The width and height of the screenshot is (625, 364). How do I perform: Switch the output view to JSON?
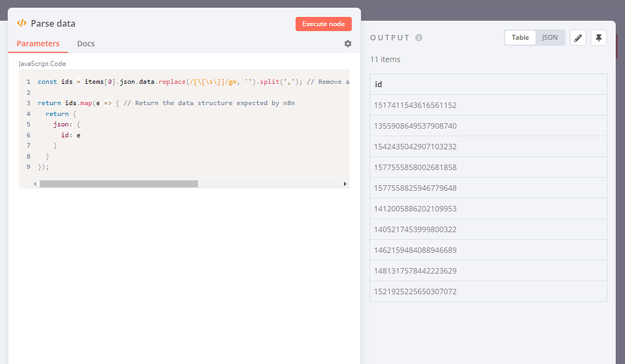click(x=550, y=37)
